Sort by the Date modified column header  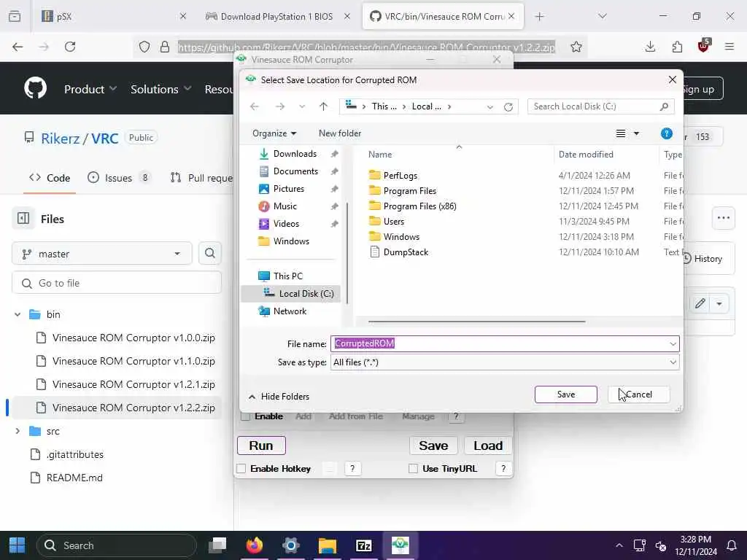coord(586,155)
